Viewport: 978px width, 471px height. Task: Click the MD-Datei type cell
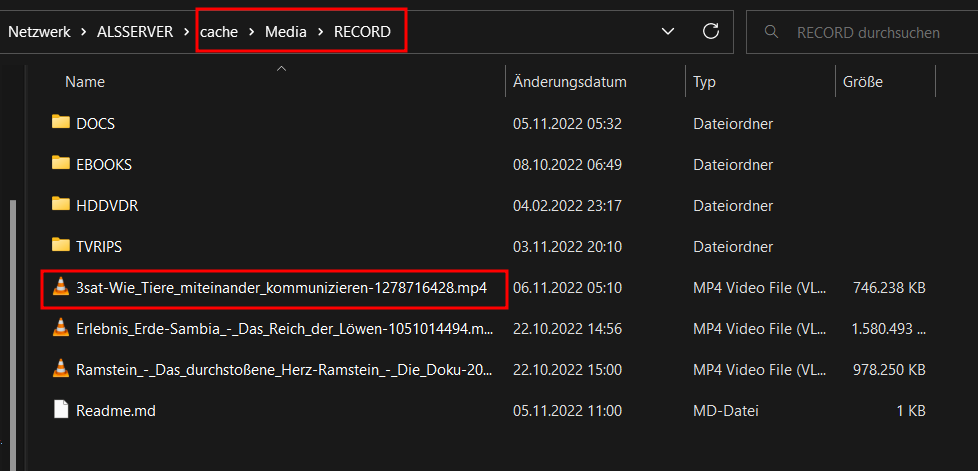click(726, 411)
